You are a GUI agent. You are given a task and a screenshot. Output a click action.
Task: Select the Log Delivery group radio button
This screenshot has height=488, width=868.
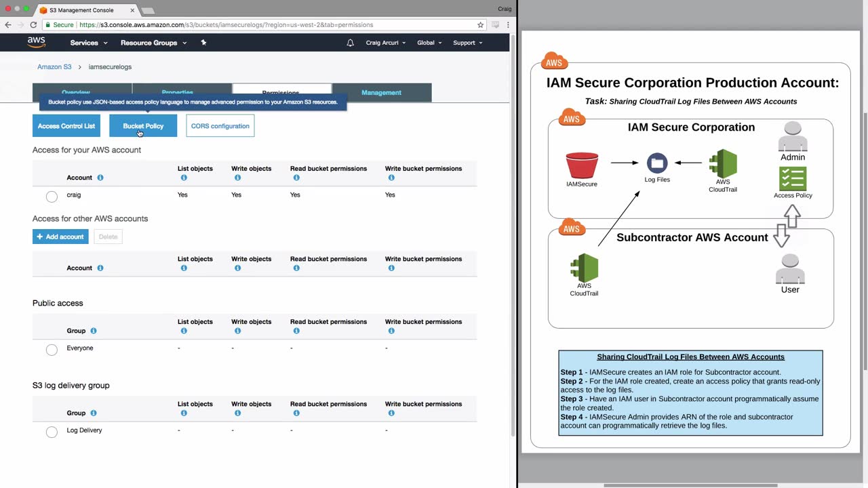52,432
